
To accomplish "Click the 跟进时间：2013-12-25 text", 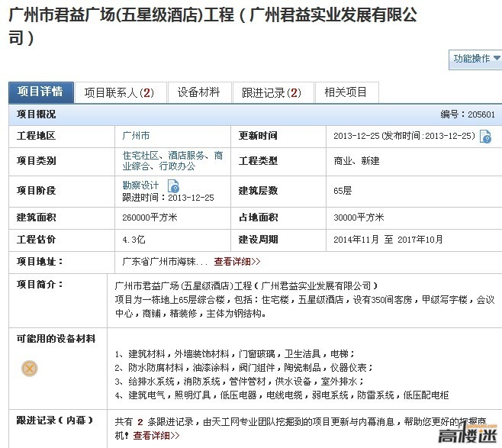I will (x=168, y=198).
